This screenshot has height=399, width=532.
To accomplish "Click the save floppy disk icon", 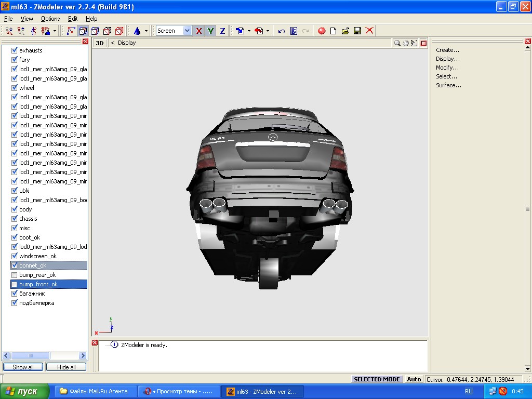I will (357, 31).
